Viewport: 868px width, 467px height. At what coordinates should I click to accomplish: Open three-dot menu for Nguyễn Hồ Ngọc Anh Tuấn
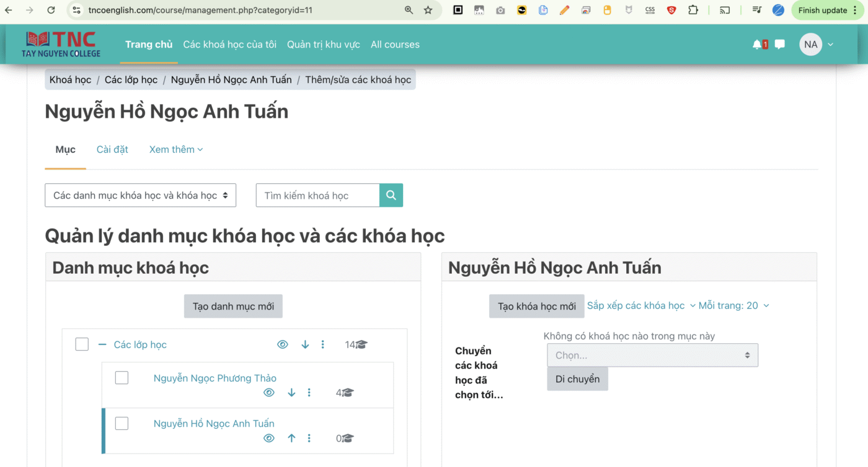click(309, 439)
